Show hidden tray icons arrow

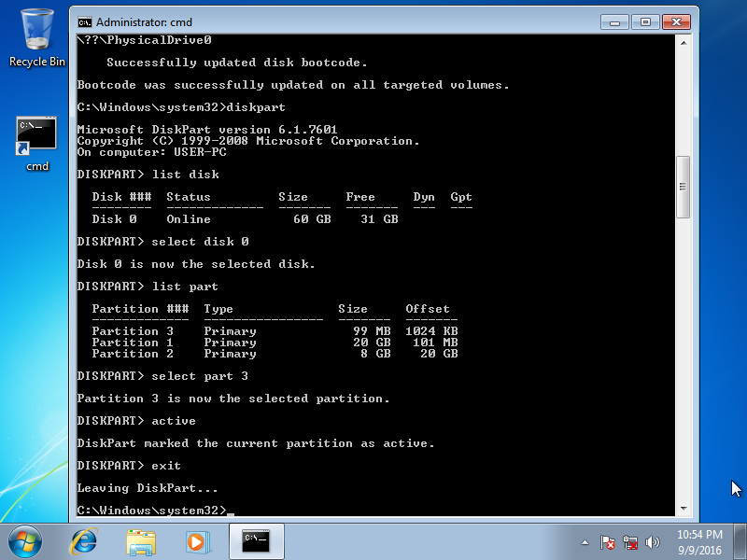585,542
